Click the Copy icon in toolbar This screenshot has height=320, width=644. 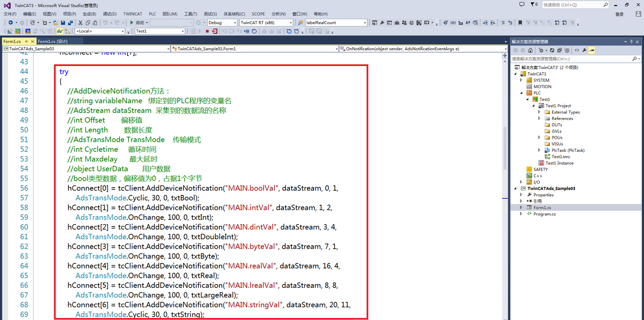88,23
